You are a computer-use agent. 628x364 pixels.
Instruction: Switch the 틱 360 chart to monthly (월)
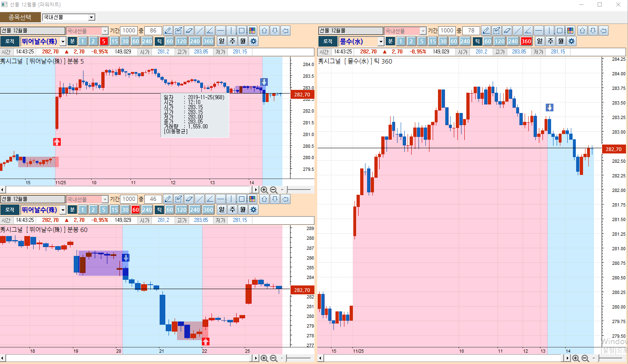click(561, 41)
